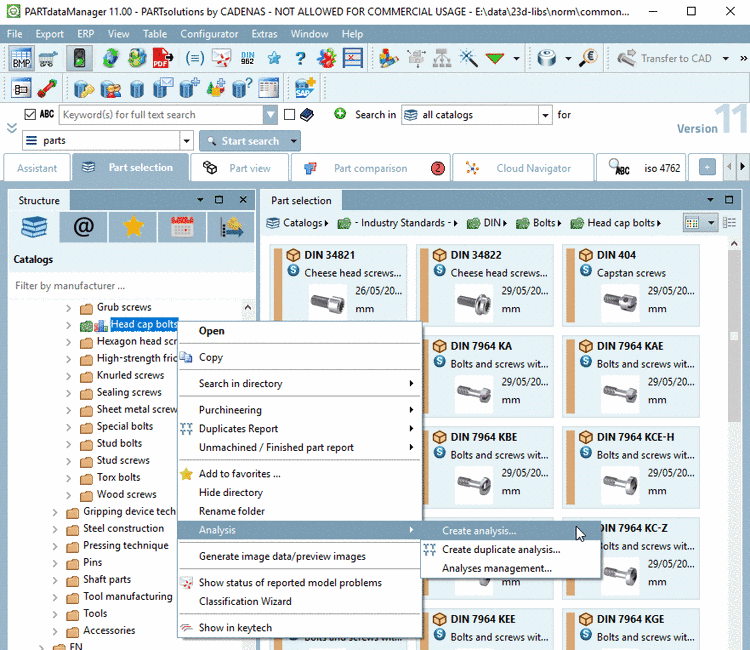
Task: Open the calendar history icon in Structure panel
Action: click(x=182, y=227)
